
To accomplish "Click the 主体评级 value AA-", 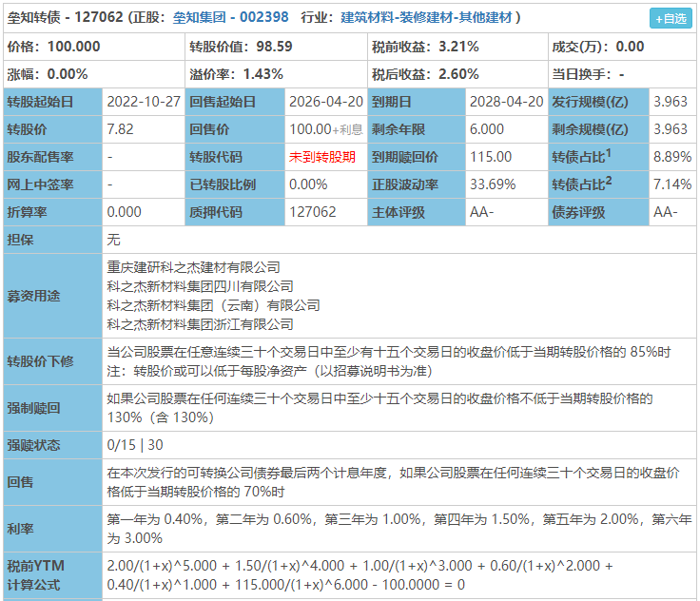I will pyautogui.click(x=481, y=212).
